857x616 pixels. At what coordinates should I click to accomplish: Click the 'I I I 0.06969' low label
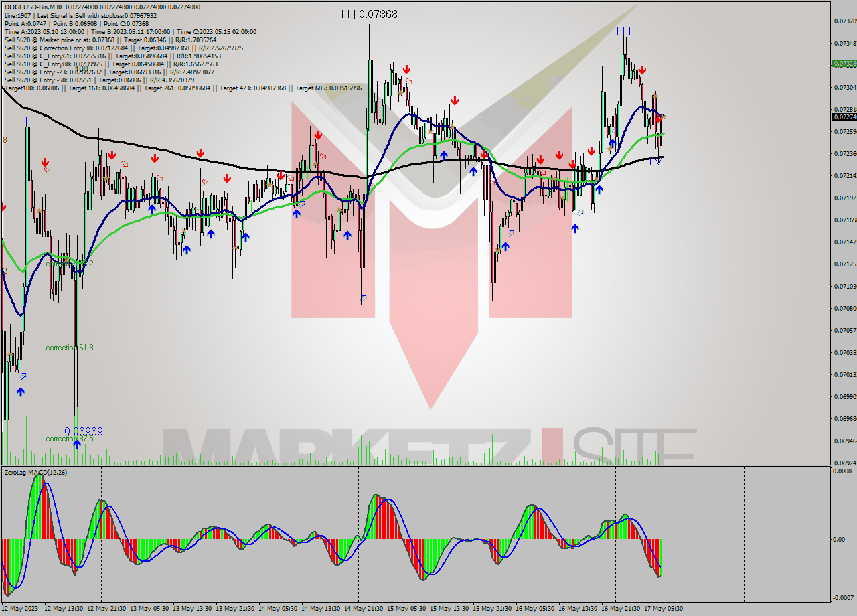click(74, 431)
